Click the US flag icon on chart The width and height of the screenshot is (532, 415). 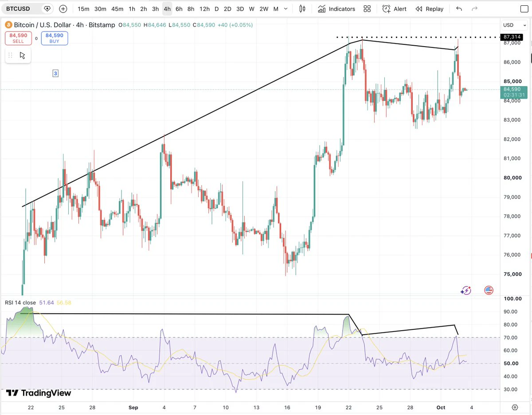point(489,290)
